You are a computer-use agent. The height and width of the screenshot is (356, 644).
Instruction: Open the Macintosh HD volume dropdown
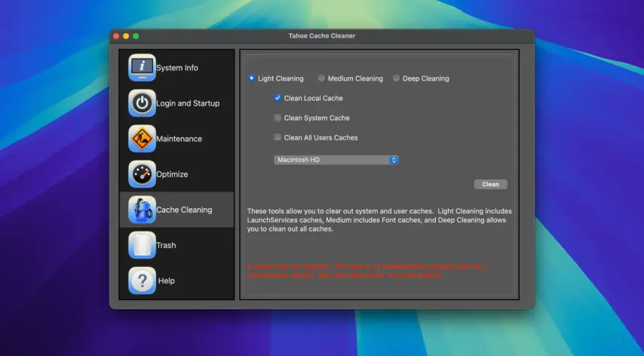pos(336,160)
